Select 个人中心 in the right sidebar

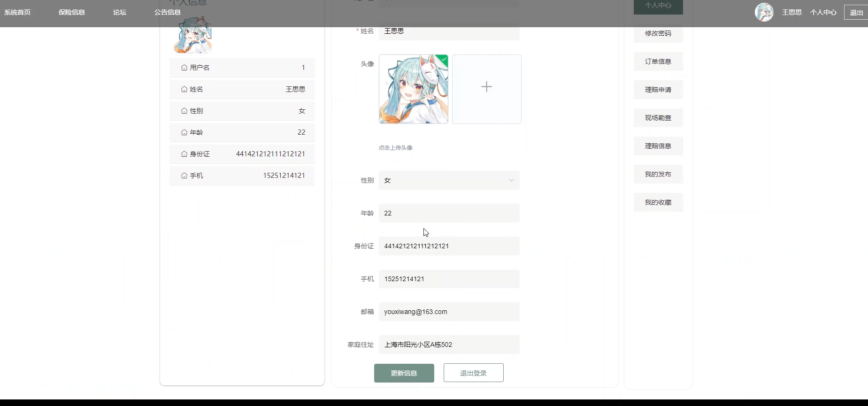click(x=658, y=6)
